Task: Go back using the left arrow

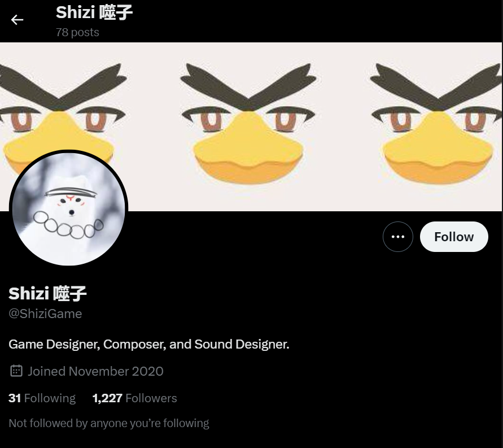Action: pyautogui.click(x=17, y=20)
